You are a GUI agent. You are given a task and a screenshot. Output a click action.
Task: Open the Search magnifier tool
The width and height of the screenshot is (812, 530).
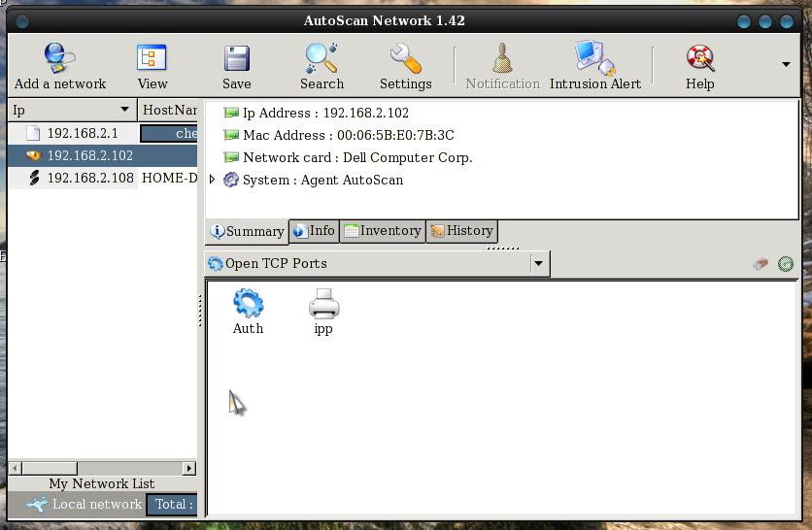tap(321, 58)
